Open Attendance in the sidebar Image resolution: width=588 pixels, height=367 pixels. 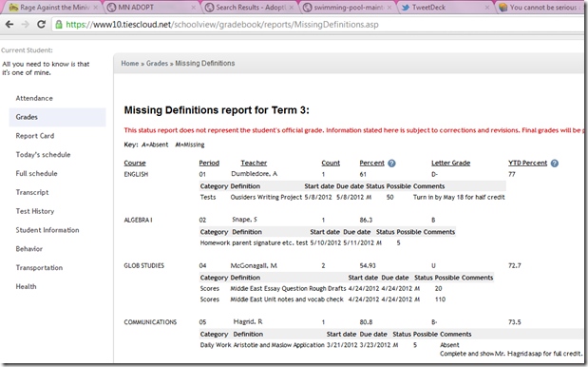click(x=34, y=98)
